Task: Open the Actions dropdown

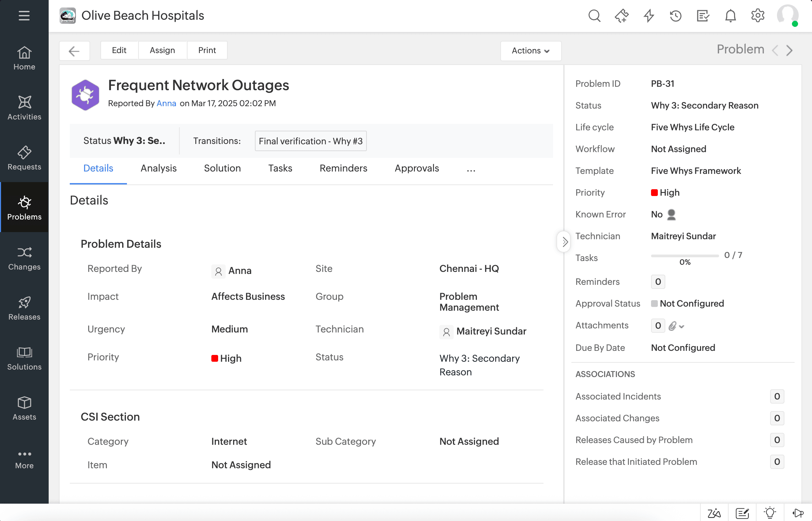Action: tap(531, 51)
